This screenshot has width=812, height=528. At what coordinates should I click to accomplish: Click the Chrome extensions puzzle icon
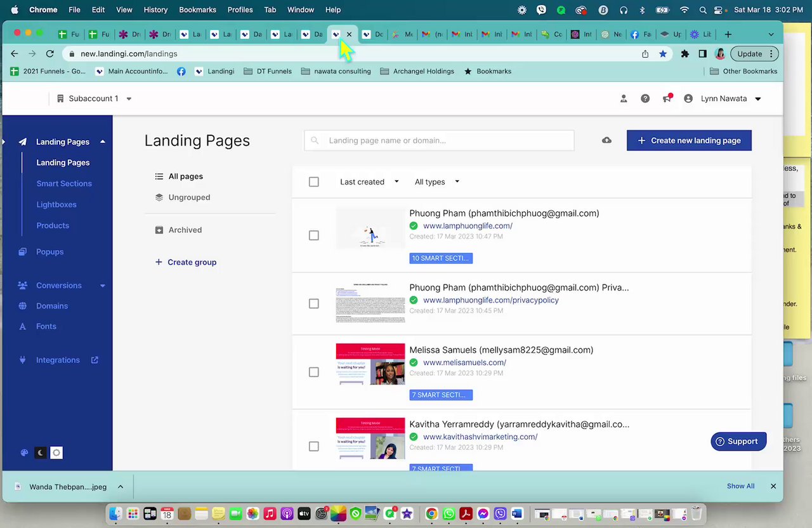[x=684, y=54]
